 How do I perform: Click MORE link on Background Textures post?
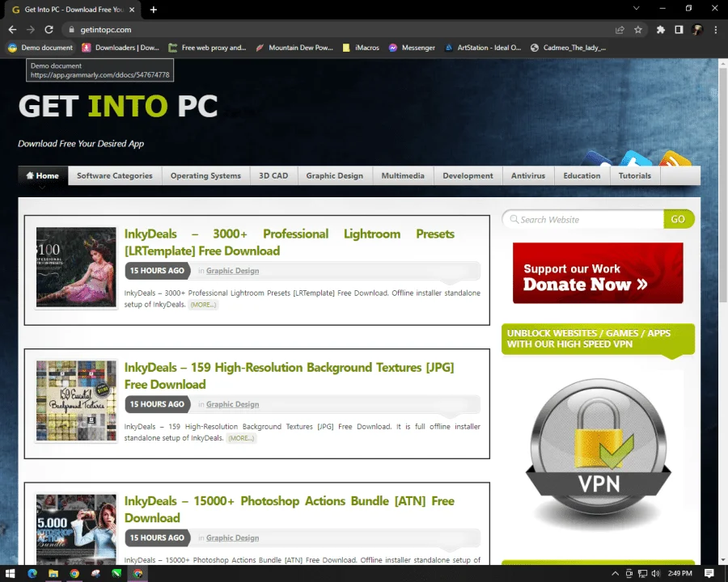coord(241,438)
